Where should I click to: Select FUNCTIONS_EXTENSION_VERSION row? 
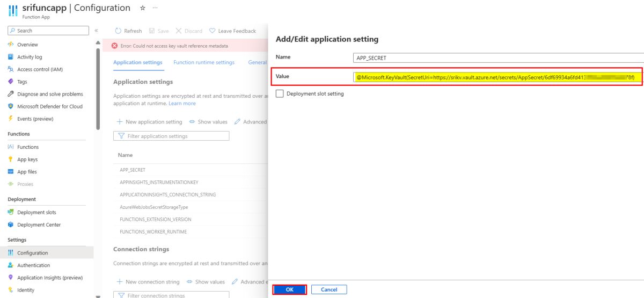(x=191, y=219)
